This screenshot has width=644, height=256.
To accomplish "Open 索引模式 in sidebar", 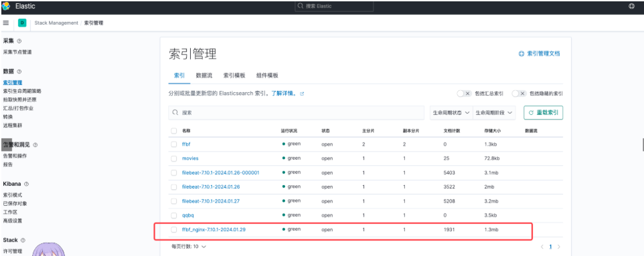I will [x=13, y=195].
